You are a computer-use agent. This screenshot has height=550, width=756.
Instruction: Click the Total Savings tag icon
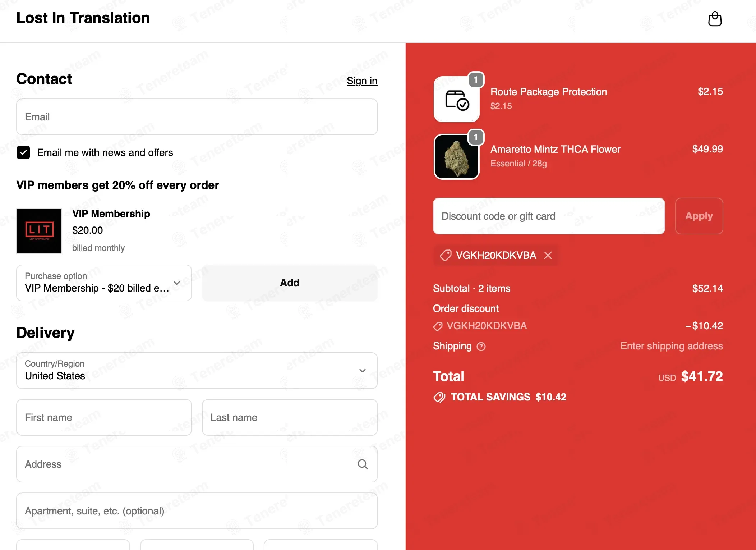[439, 397]
